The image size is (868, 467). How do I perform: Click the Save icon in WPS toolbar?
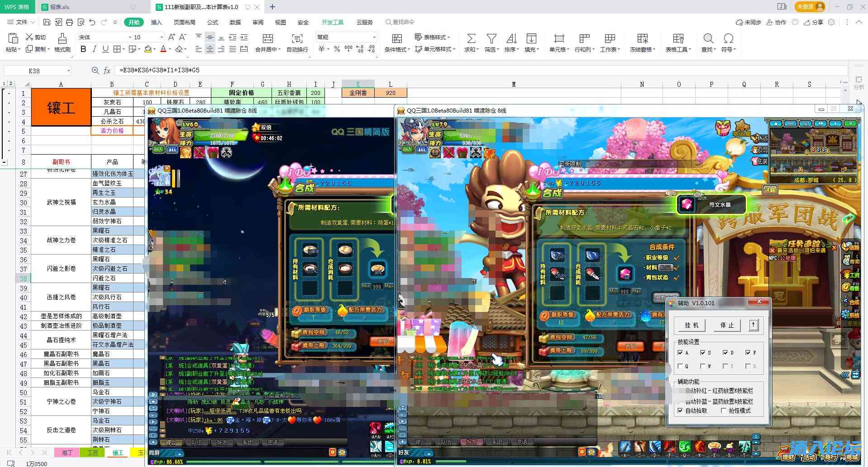pos(47,22)
